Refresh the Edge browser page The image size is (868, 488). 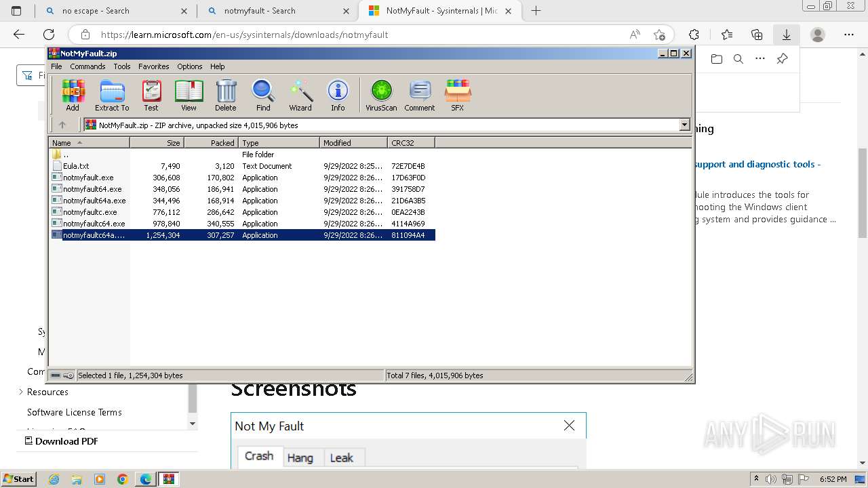pyautogui.click(x=49, y=35)
